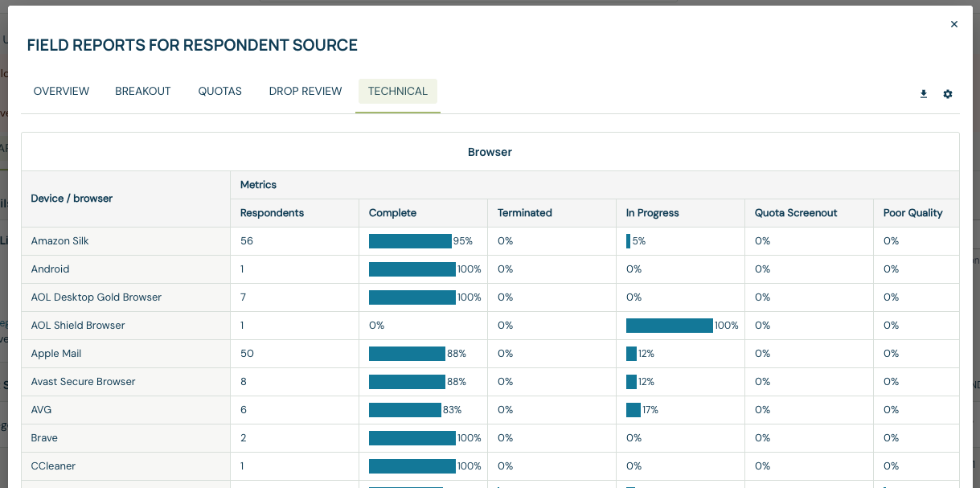The width and height of the screenshot is (980, 488).
Task: Click respondent count 2 for Brave
Action: (243, 438)
